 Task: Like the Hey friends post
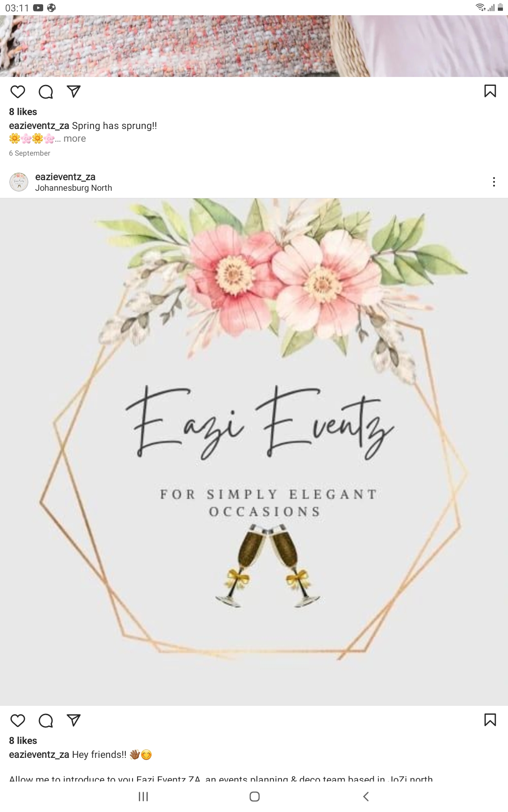pyautogui.click(x=18, y=721)
